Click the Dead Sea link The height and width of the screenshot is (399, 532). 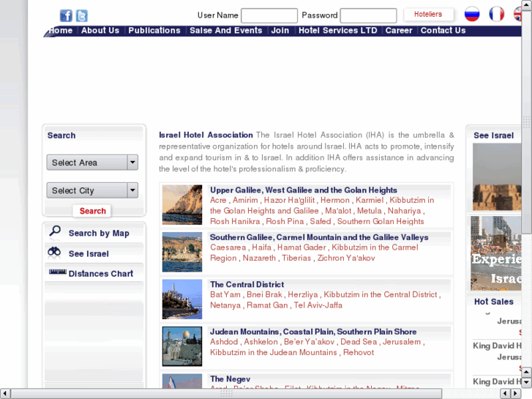coord(359,342)
